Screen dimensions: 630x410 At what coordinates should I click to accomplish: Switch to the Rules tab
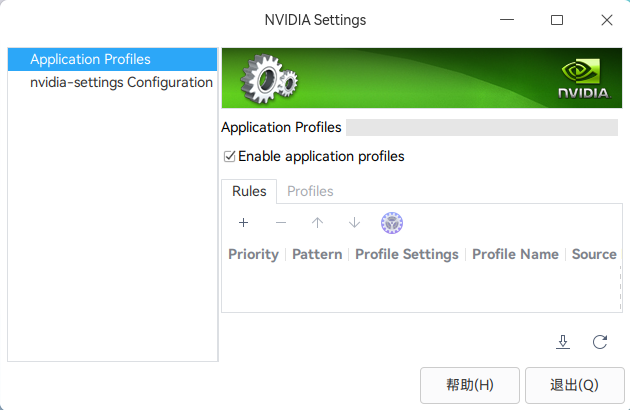pyautogui.click(x=249, y=191)
